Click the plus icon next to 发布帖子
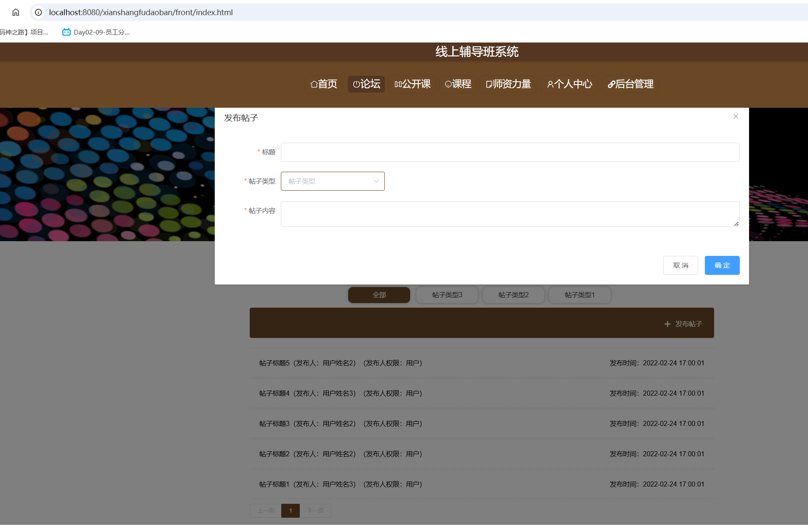The image size is (808, 532). click(x=667, y=324)
